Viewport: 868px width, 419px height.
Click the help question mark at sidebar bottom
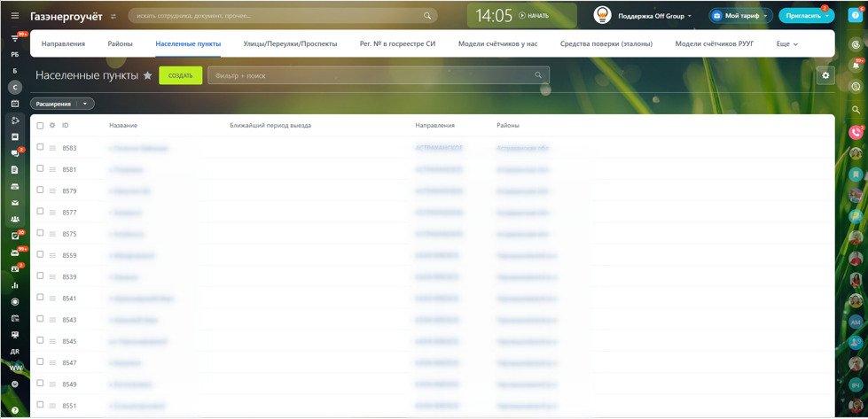pos(15,411)
